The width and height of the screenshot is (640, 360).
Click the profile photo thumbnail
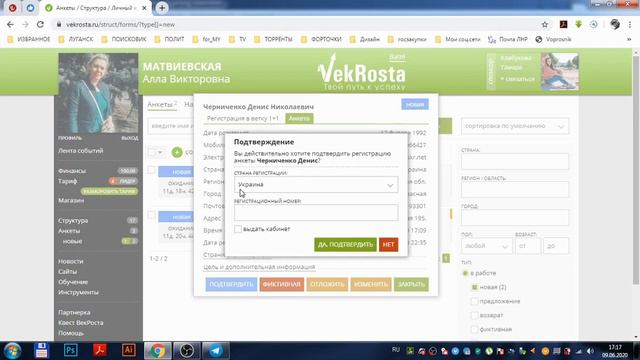coord(98,93)
